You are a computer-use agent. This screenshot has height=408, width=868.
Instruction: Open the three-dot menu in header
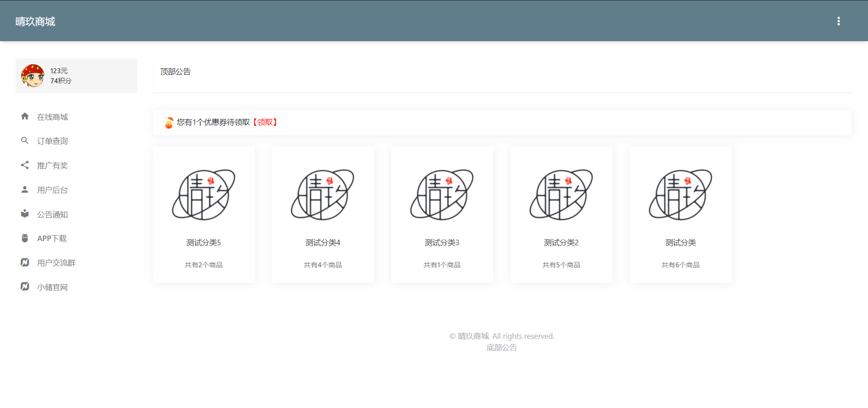coord(838,21)
